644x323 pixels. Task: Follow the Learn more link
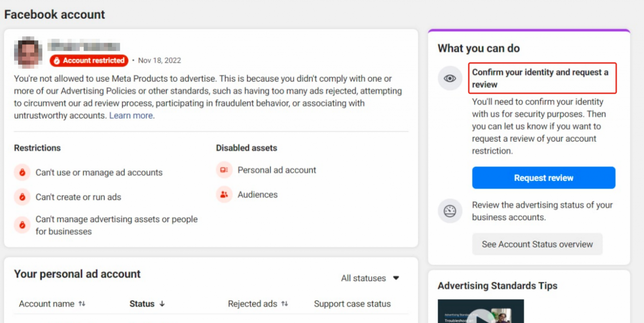[131, 116]
